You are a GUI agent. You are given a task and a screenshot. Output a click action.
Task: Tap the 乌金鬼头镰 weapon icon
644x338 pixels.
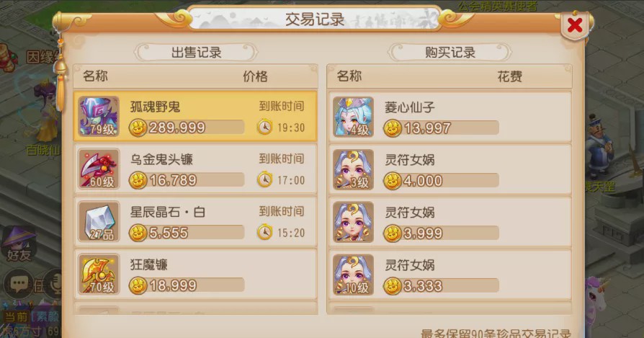(x=99, y=169)
